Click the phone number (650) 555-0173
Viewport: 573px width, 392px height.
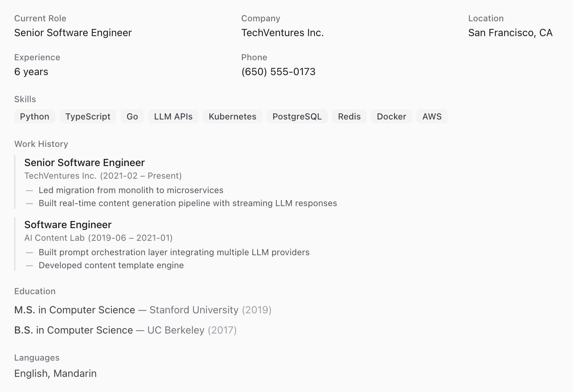pos(278,72)
